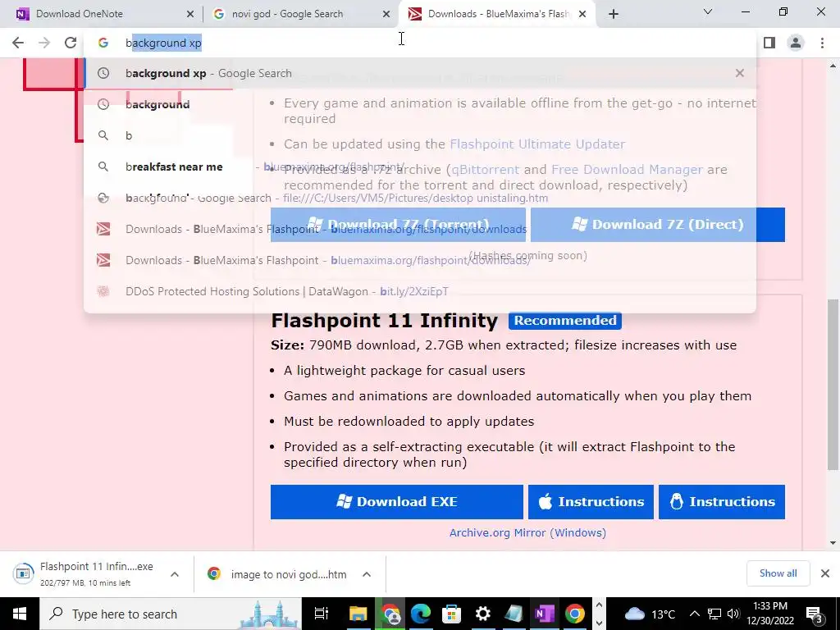Reload the current page
The height and width of the screenshot is (630, 840).
pos(71,43)
